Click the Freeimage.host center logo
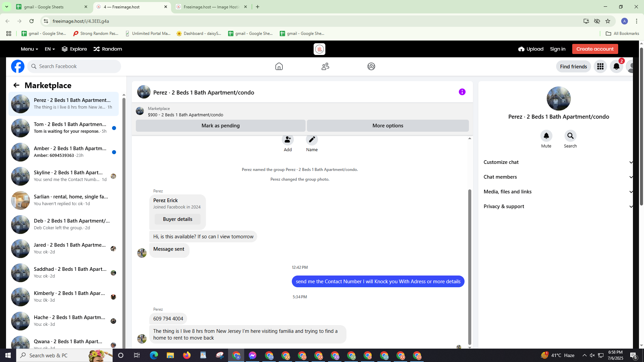The width and height of the screenshot is (644, 362). (x=320, y=49)
